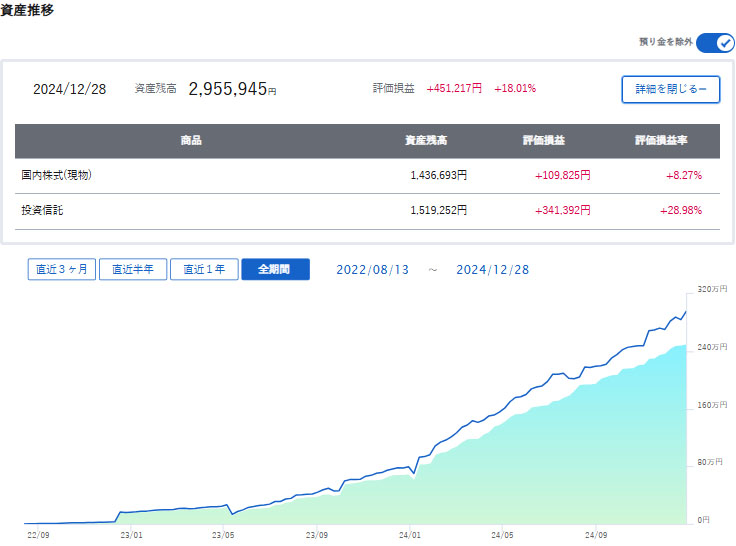
Task: Select the 全期間 period tab
Action: pos(275,270)
